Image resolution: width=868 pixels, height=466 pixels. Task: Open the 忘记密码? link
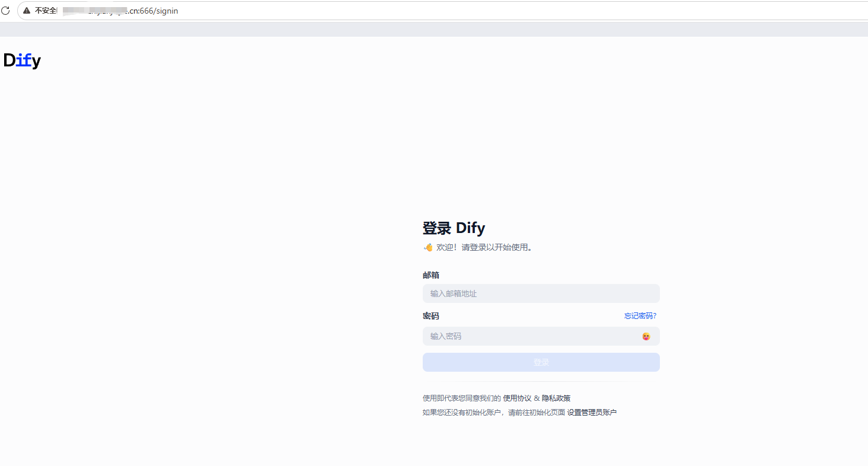[x=640, y=316]
